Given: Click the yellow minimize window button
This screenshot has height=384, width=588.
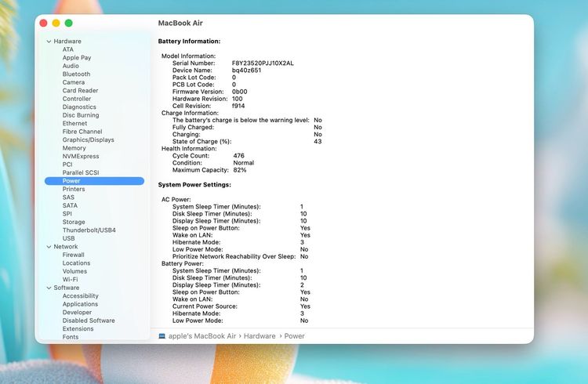Looking at the screenshot, I should (56, 23).
